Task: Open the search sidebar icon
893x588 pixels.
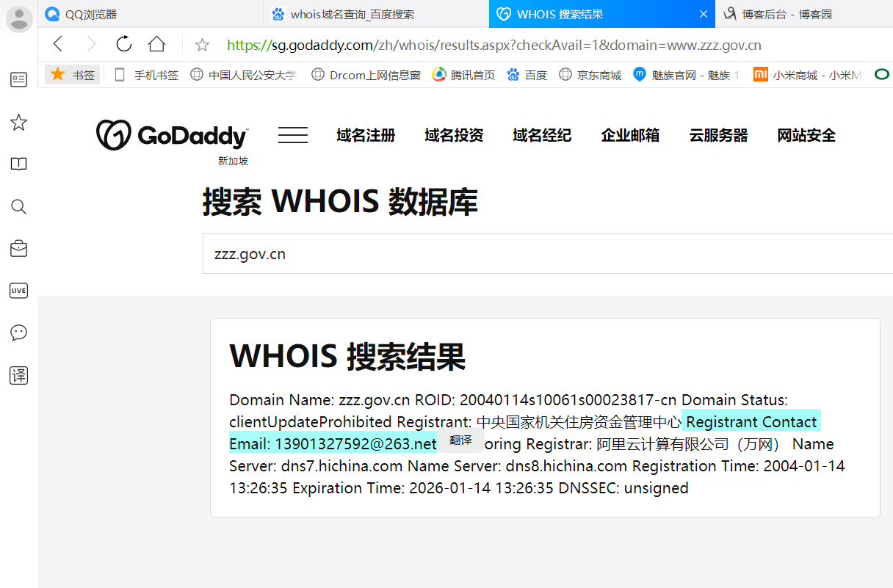Action: (x=19, y=206)
